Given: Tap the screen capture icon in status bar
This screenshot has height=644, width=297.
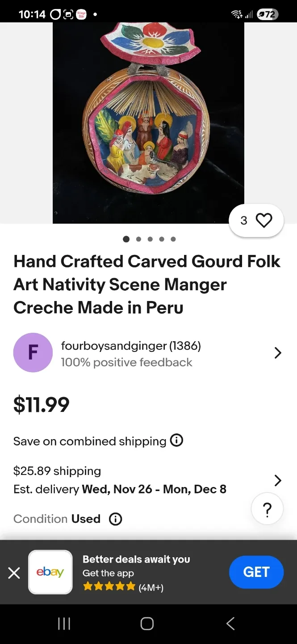Looking at the screenshot, I should [69, 14].
